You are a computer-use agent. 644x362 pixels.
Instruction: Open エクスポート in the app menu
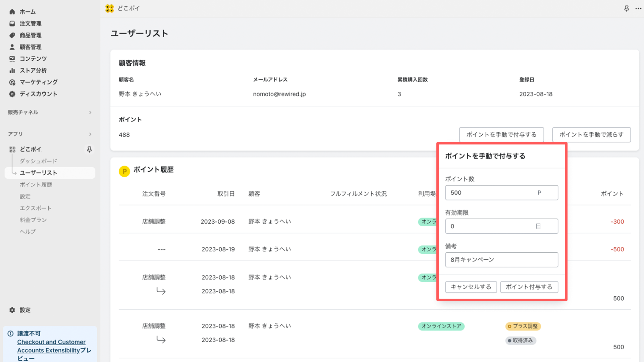(36, 208)
